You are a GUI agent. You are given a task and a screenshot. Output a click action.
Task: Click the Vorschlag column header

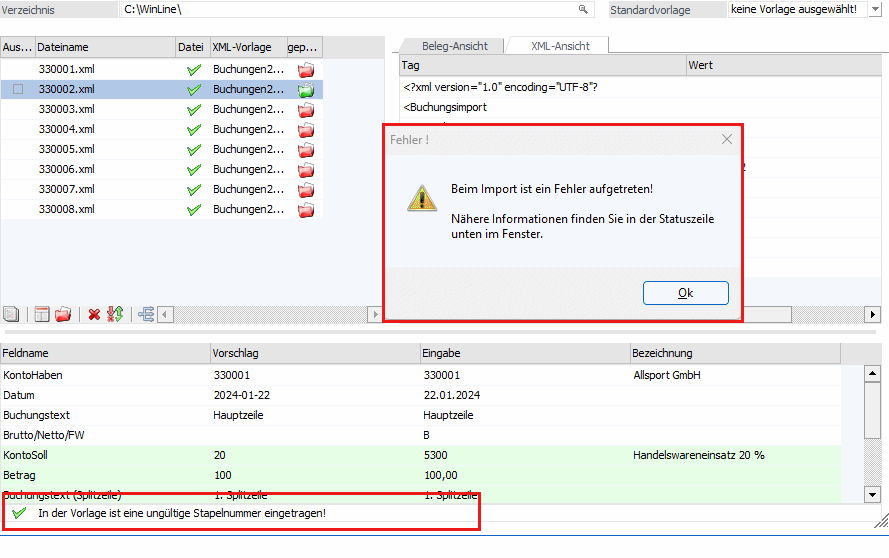pyautogui.click(x=315, y=353)
